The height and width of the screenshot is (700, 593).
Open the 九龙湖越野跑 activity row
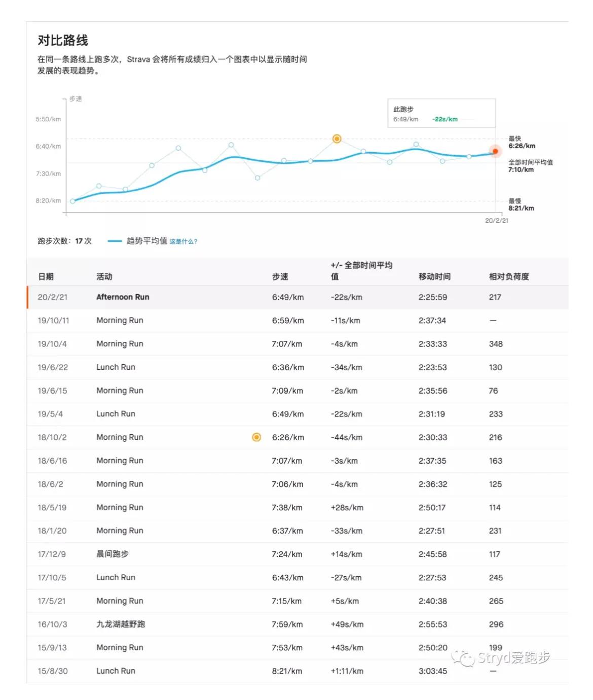coord(120,624)
